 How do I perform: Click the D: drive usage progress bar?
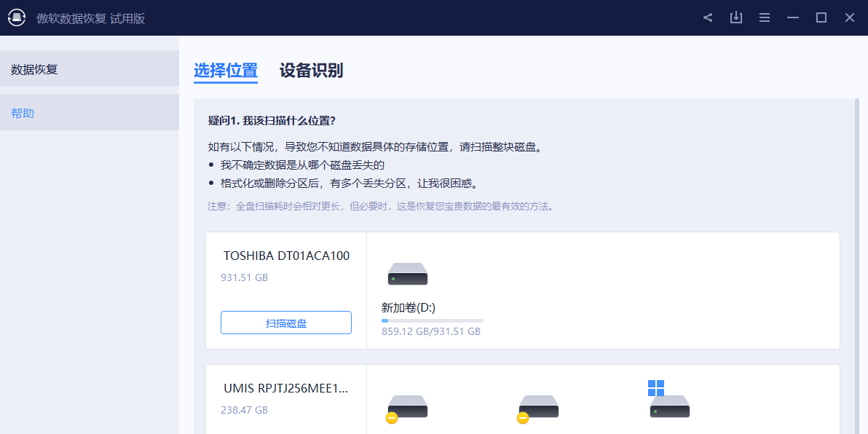pyautogui.click(x=431, y=320)
